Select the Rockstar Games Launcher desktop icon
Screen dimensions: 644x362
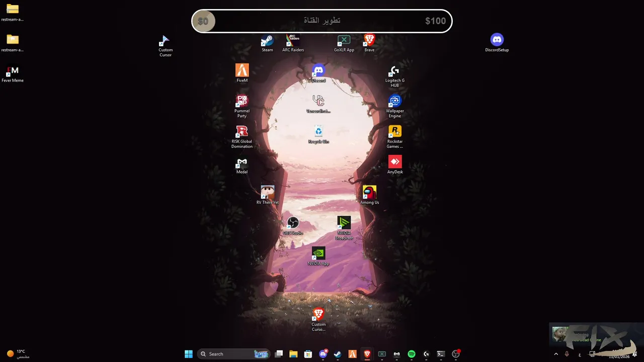point(395,137)
